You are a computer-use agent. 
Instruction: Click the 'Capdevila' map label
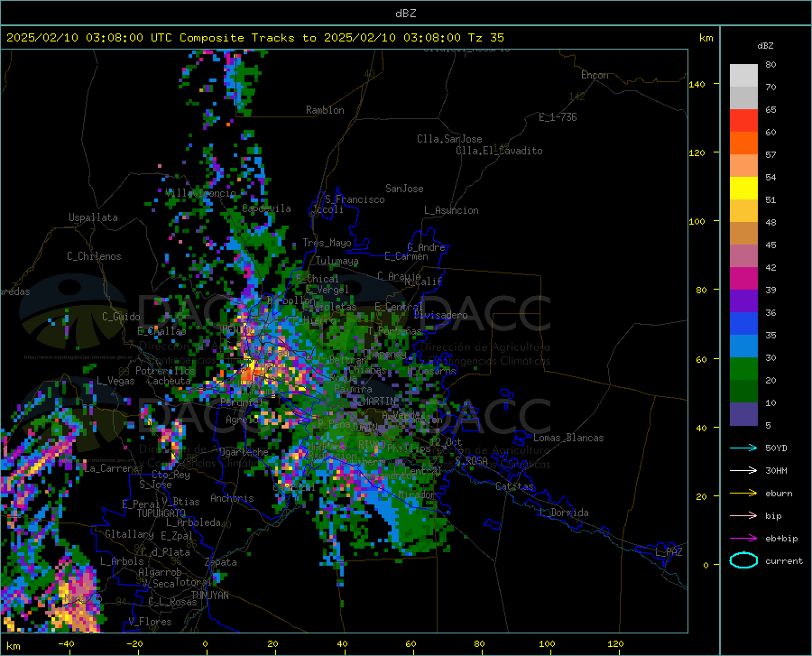[x=266, y=208]
